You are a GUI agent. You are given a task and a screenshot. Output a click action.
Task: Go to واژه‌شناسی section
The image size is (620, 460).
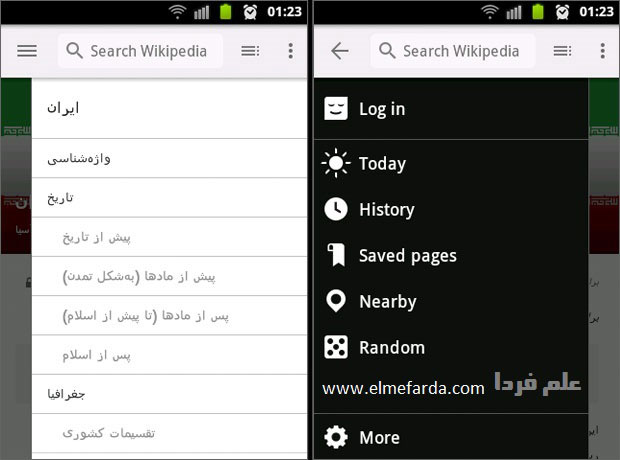click(78, 158)
